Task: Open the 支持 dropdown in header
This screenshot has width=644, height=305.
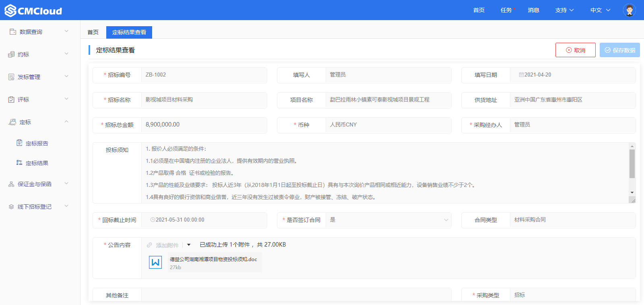Action: tap(564, 10)
